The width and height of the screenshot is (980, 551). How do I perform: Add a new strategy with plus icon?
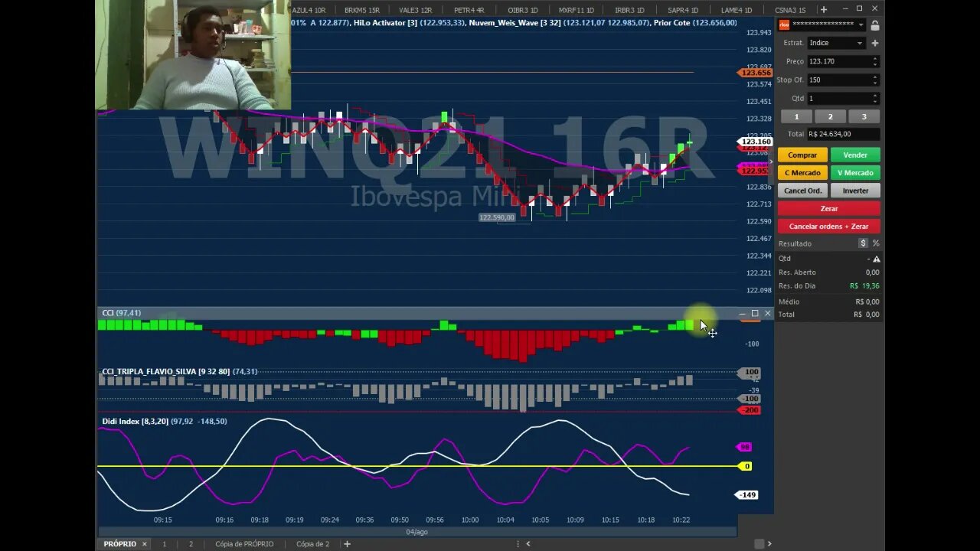click(875, 43)
